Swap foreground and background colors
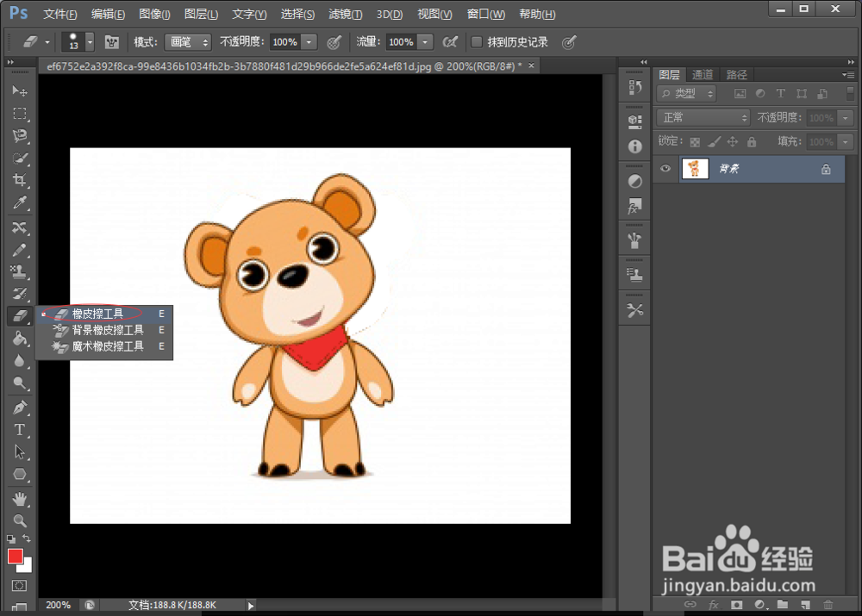Screen dimensions: 862x616 (x=27, y=538)
